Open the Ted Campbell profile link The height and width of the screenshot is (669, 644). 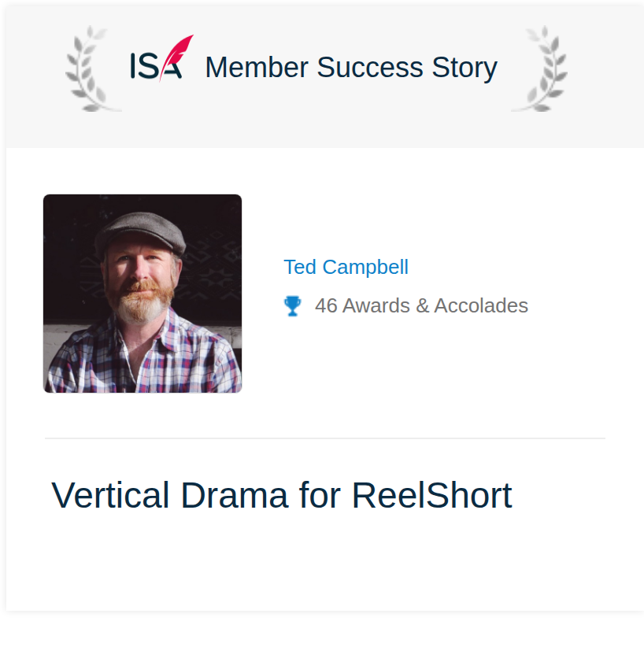click(x=346, y=267)
